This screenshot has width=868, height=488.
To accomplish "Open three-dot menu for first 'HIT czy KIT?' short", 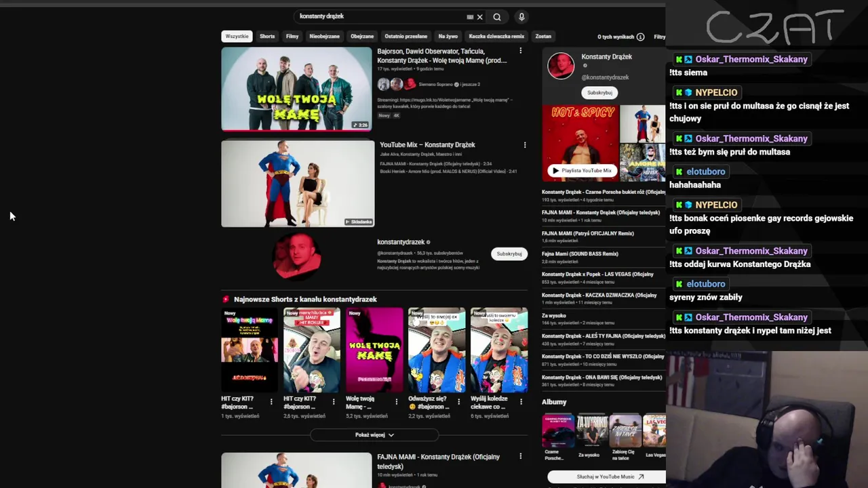I will (271, 402).
